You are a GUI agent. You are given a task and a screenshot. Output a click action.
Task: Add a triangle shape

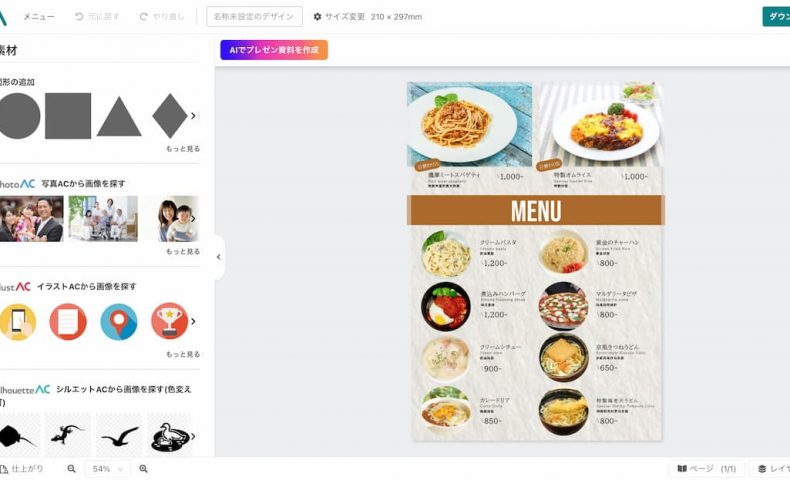coord(119,117)
